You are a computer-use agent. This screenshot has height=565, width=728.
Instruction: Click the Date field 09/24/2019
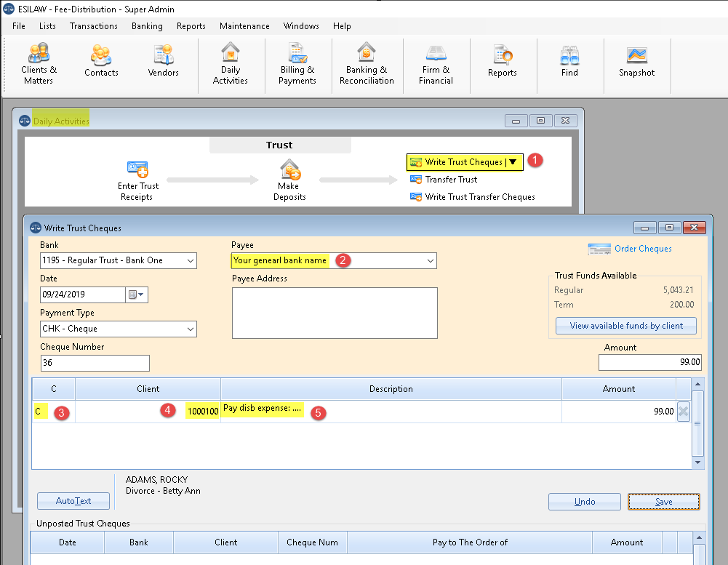coord(83,294)
